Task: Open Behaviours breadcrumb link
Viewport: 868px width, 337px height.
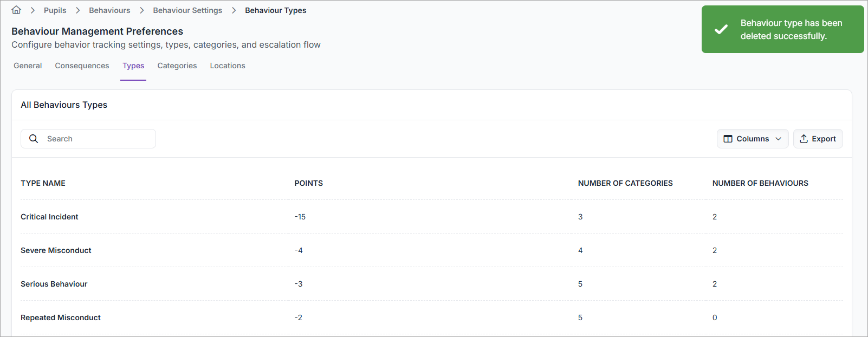Action: (109, 10)
